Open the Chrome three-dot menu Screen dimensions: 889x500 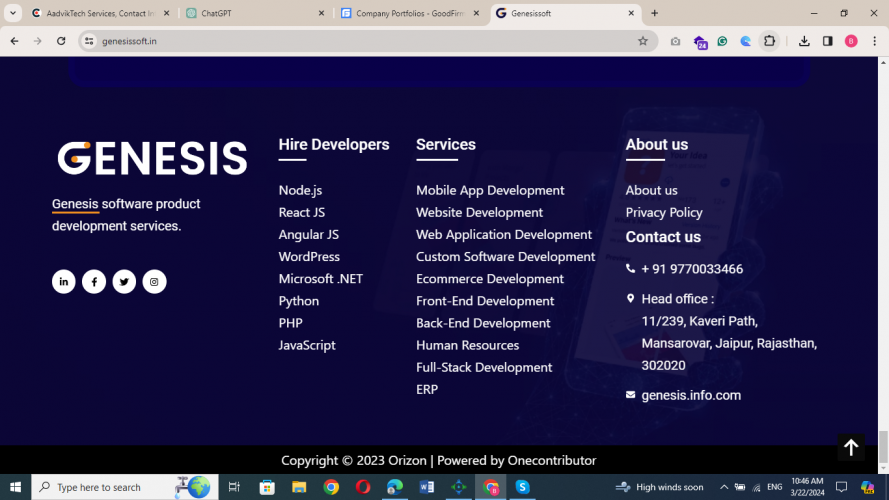tap(875, 41)
